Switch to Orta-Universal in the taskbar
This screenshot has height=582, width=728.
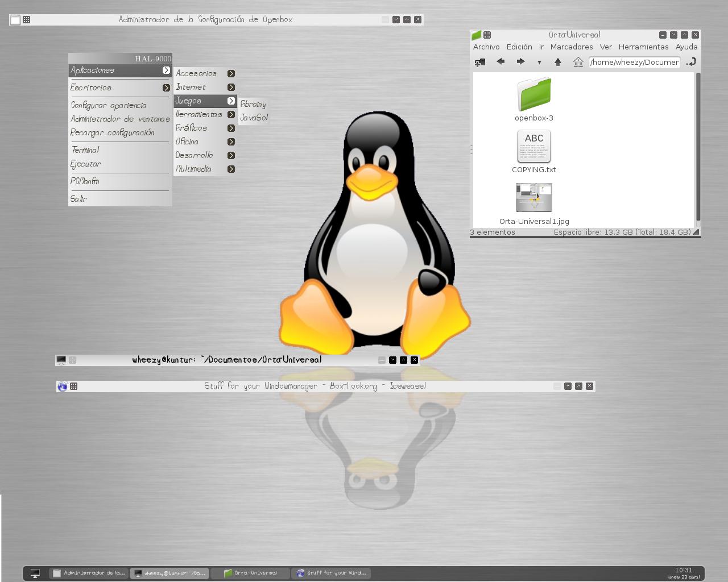250,573
